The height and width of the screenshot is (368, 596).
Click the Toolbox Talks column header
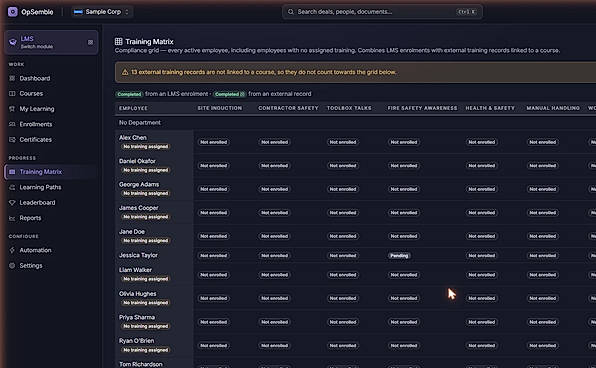349,108
